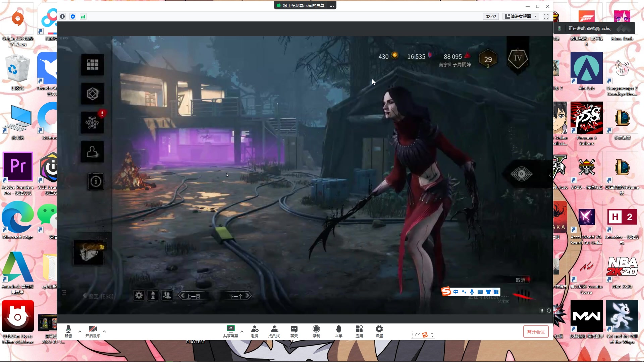This screenshot has width=644, height=362.
Task: Open the hexagon loadout icon in game sidebar
Action: click(x=93, y=94)
